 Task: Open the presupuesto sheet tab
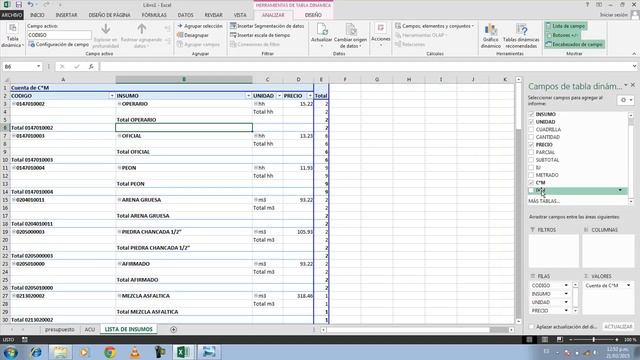coord(60,329)
